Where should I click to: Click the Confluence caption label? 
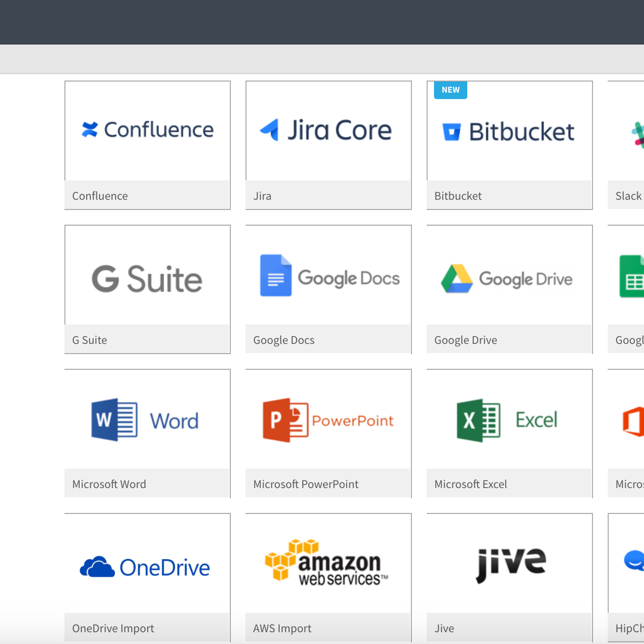pyautogui.click(x=100, y=196)
